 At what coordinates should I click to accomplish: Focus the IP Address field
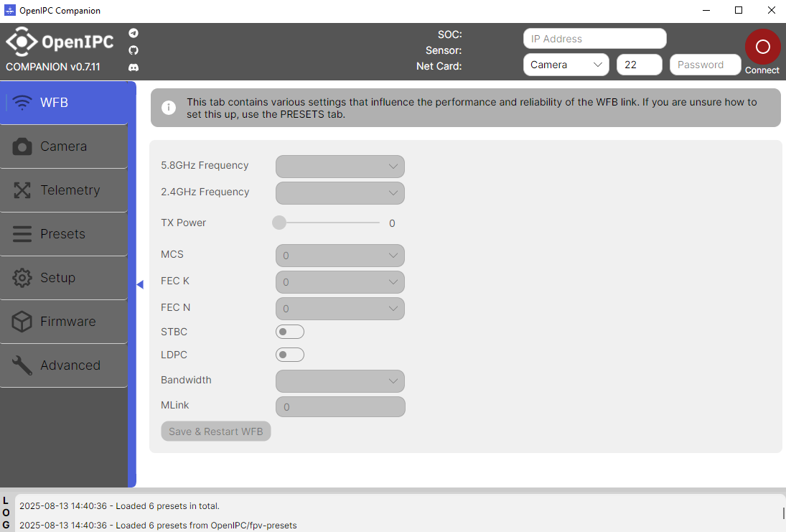pyautogui.click(x=595, y=39)
